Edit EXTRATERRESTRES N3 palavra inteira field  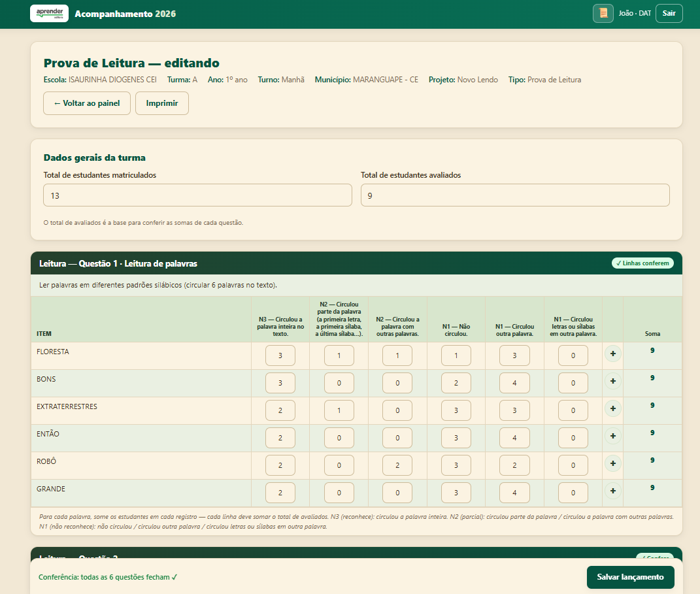280,410
